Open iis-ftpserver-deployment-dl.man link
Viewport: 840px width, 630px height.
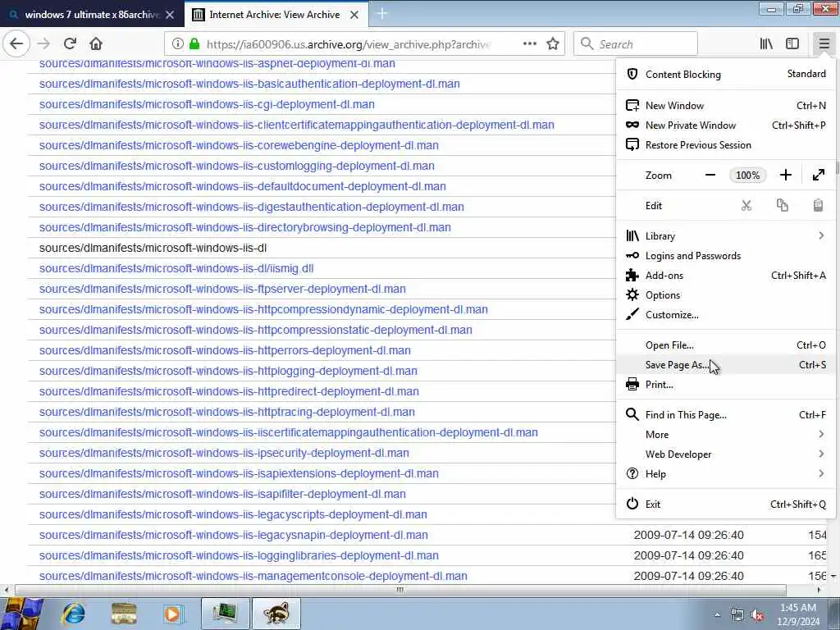222,289
